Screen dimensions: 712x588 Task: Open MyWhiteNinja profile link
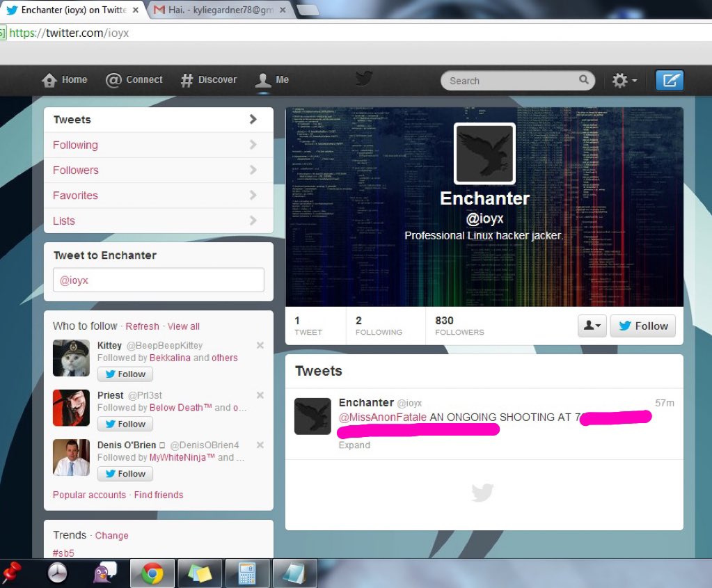pyautogui.click(x=182, y=457)
